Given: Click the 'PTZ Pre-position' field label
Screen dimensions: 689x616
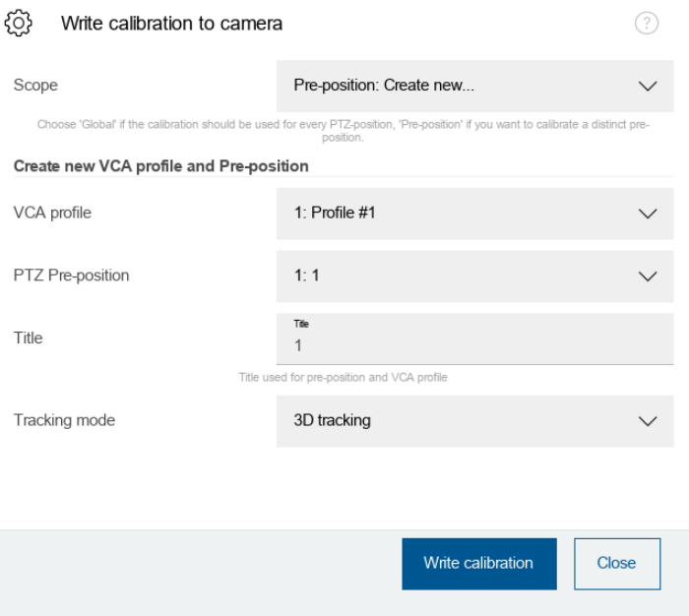Looking at the screenshot, I should coord(71,276).
